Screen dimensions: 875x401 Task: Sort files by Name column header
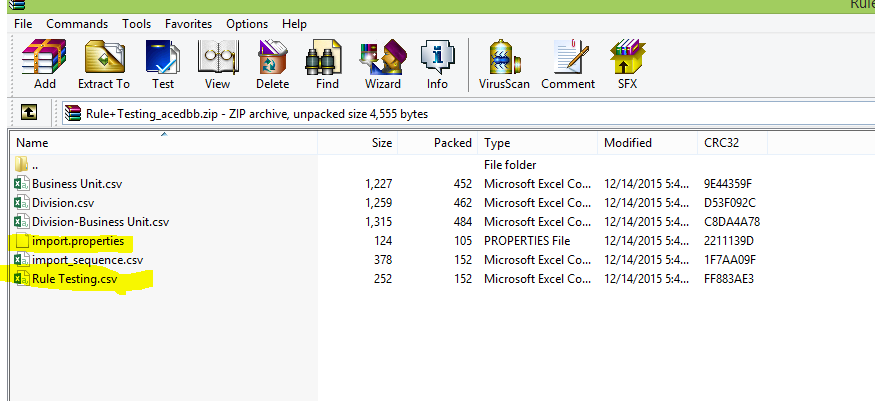click(x=163, y=143)
